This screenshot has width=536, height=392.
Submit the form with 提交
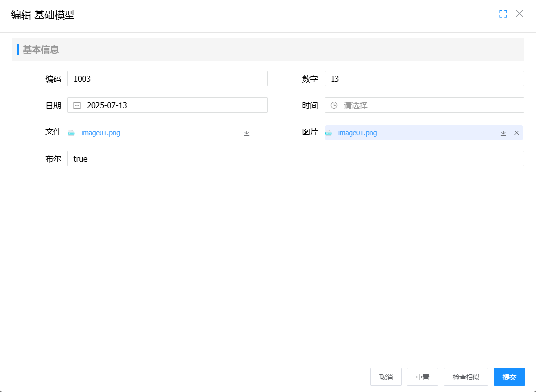click(x=509, y=377)
